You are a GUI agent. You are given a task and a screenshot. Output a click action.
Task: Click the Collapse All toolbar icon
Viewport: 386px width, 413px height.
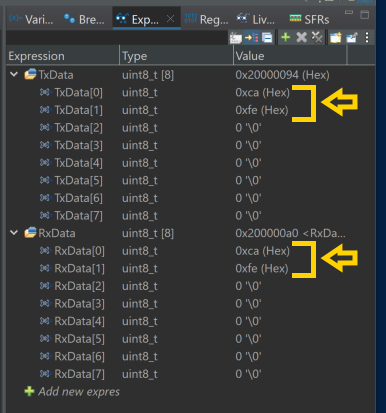point(267,37)
